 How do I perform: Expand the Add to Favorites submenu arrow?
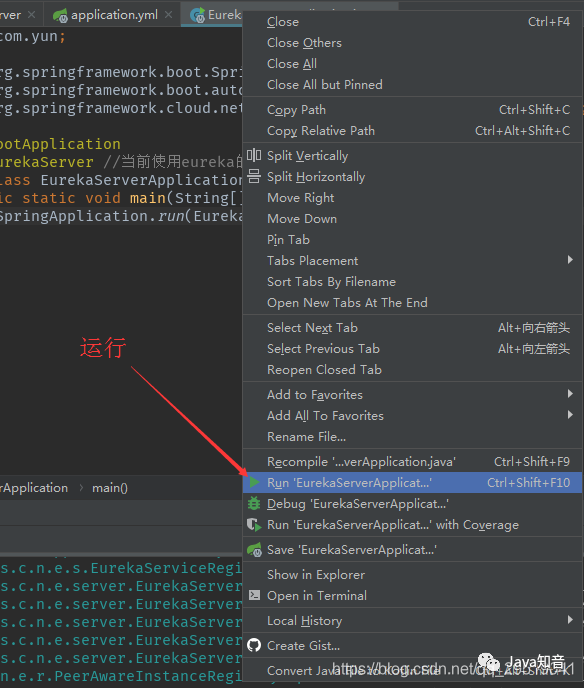570,394
